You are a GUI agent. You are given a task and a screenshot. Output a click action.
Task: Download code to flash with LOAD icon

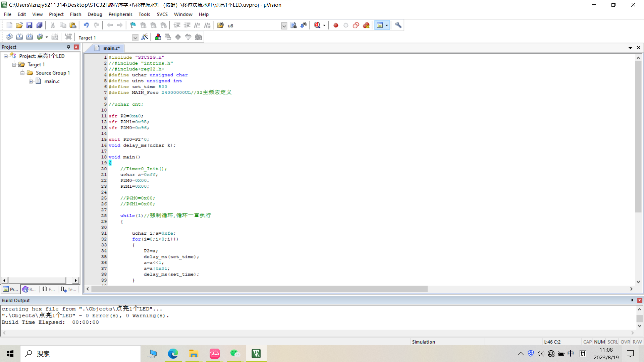click(x=68, y=37)
